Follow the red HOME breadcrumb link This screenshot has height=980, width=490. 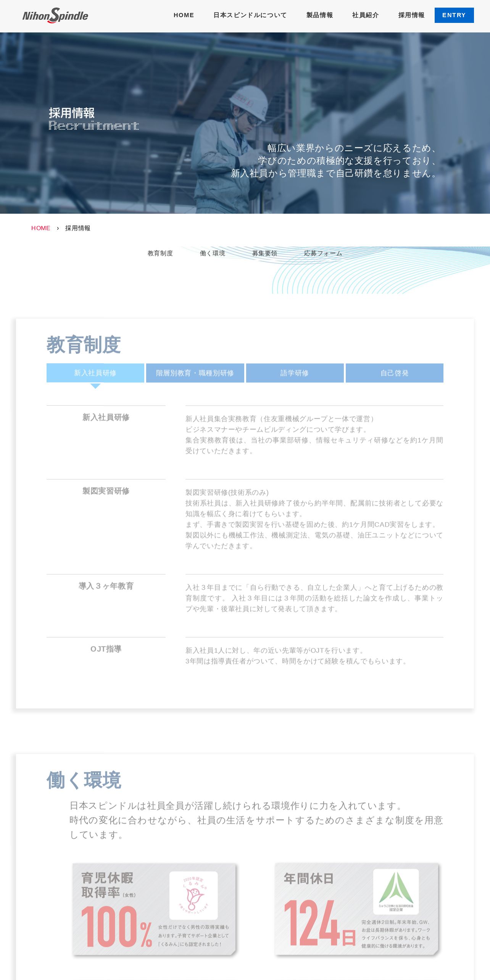[41, 228]
